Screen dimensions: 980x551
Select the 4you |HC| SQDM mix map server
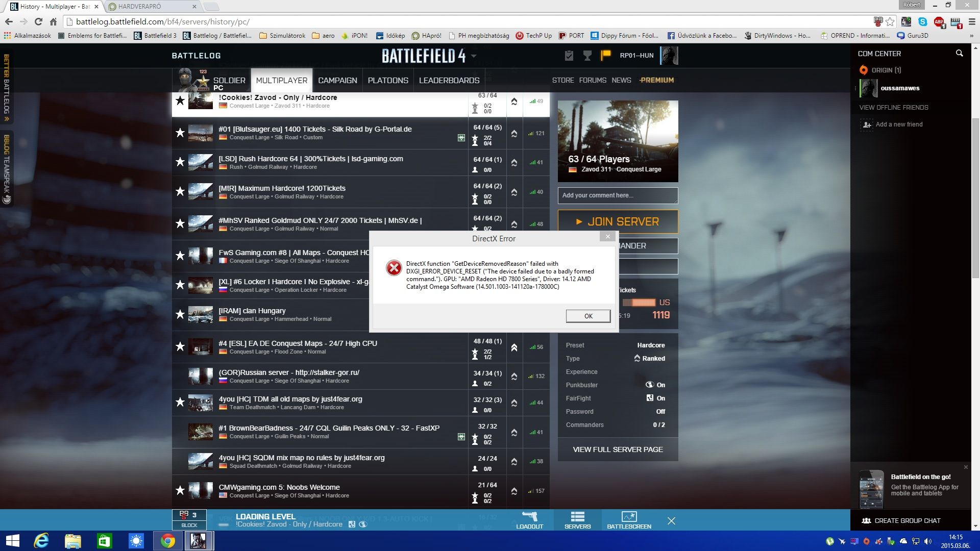(x=360, y=462)
